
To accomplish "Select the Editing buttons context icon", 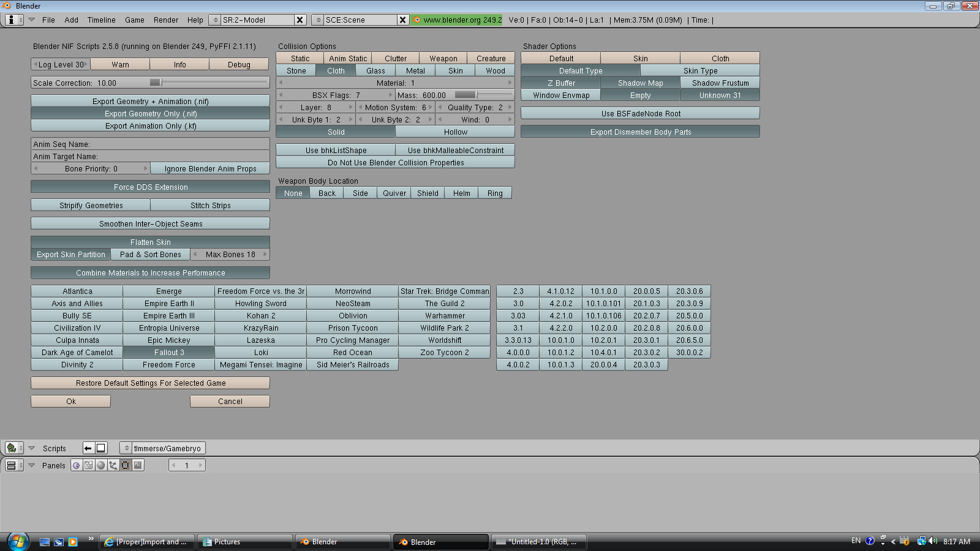I will point(125,465).
